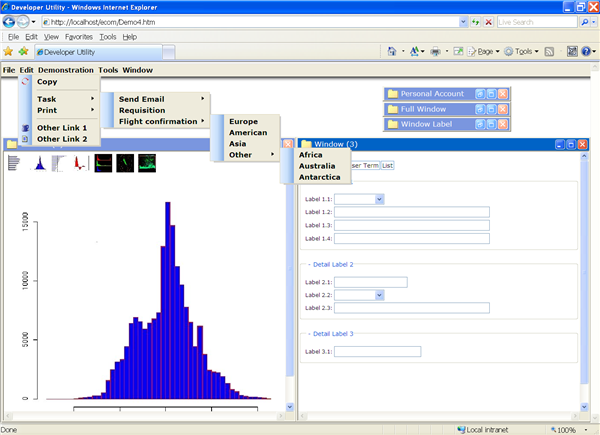Click the Refresh page icon
Viewport: 600px width, 435px height.
(x=475, y=22)
